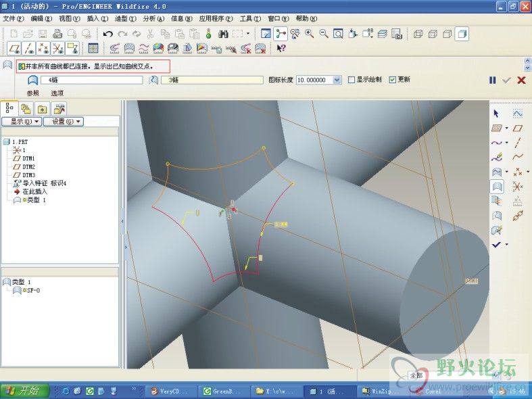Expand the curve-on-surface tool dropdown arrow
The image size is (532, 399).
[x=506, y=172]
